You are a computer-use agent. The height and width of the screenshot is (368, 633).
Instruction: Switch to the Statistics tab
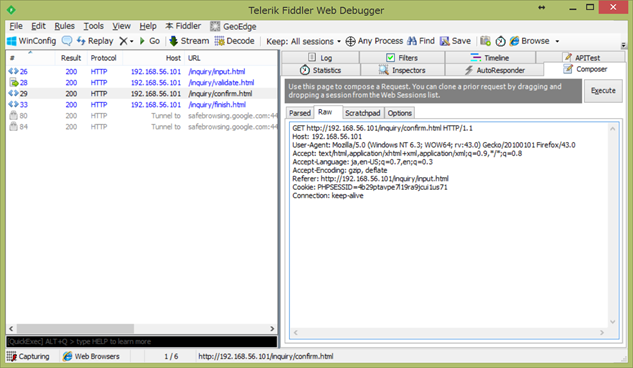coord(321,70)
